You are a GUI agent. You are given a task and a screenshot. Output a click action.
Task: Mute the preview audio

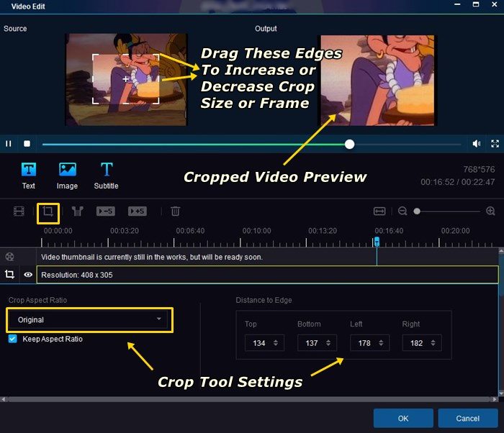477,144
